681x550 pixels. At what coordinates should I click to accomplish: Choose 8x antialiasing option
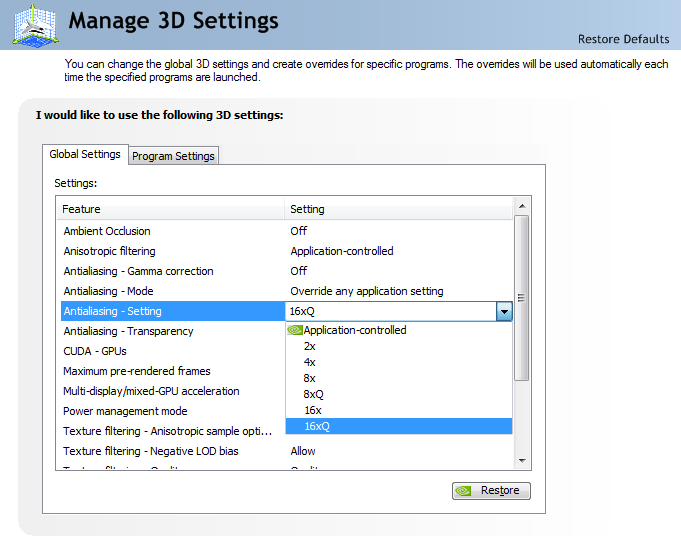pyautogui.click(x=399, y=378)
